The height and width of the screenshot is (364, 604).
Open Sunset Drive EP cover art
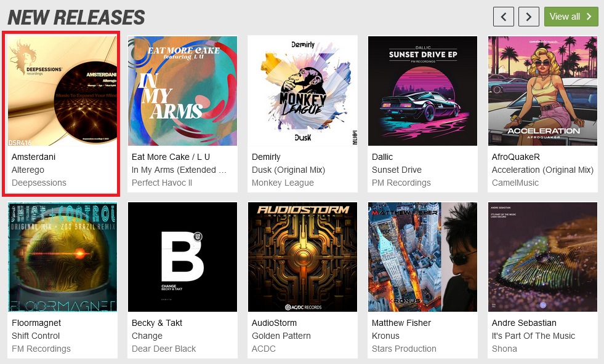(422, 91)
